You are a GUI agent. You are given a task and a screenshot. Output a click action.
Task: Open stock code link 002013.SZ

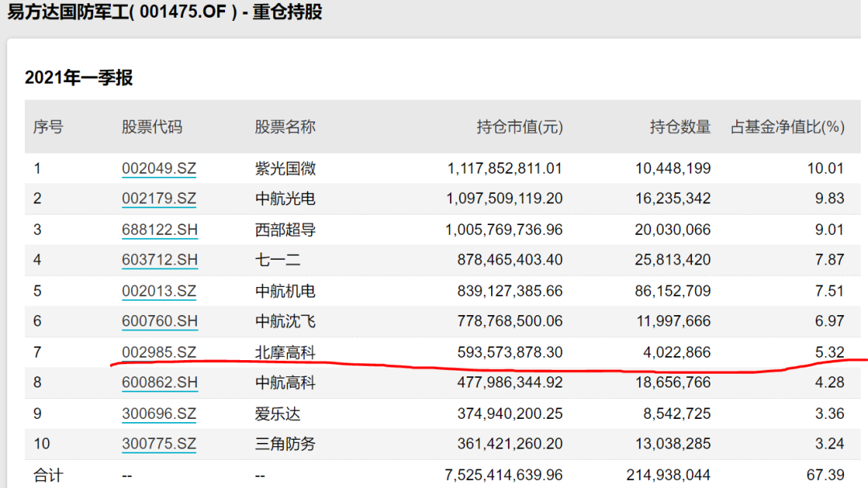[159, 291]
